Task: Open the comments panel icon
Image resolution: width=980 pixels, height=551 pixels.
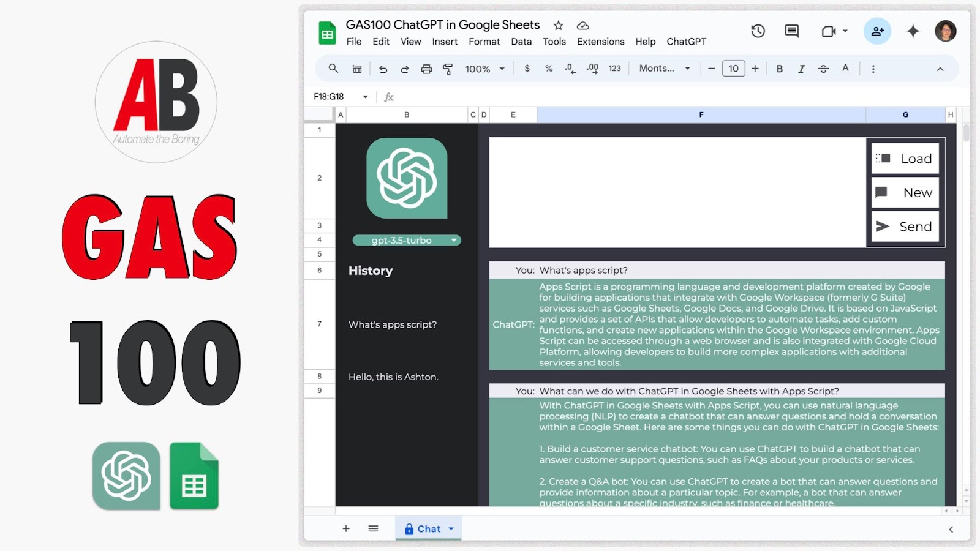Action: pyautogui.click(x=792, y=31)
